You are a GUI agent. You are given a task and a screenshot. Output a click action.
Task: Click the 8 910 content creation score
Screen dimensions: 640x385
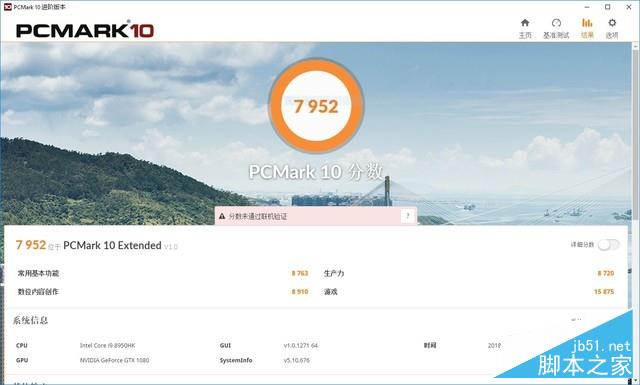click(300, 292)
